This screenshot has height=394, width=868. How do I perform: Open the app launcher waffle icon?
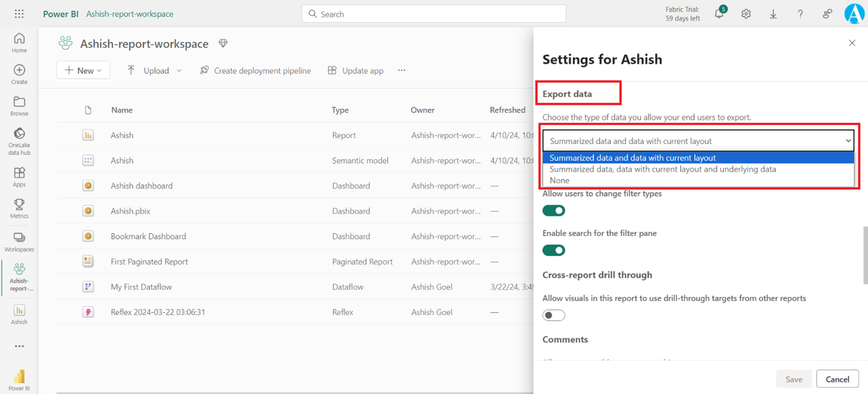pyautogui.click(x=19, y=14)
